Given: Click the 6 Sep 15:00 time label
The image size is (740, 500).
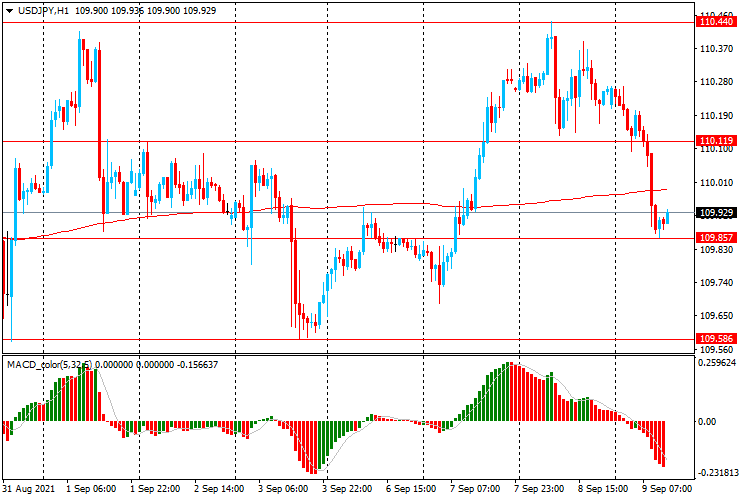Looking at the screenshot, I should tap(411, 489).
